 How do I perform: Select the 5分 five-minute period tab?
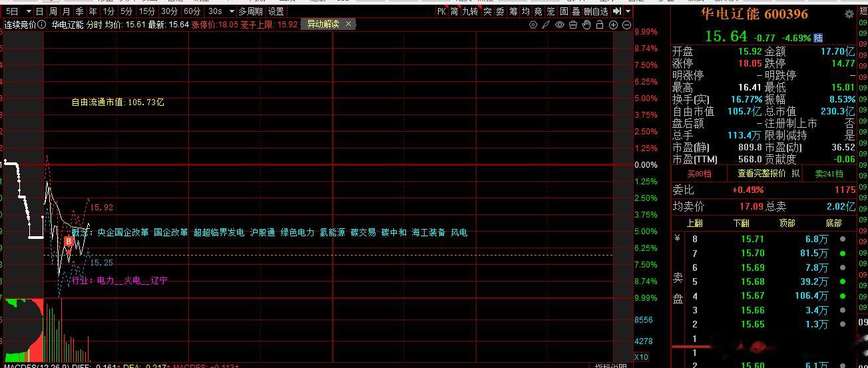126,11
